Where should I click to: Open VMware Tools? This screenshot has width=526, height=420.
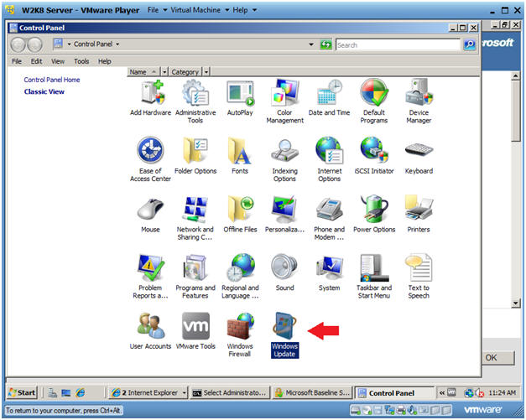pyautogui.click(x=195, y=330)
